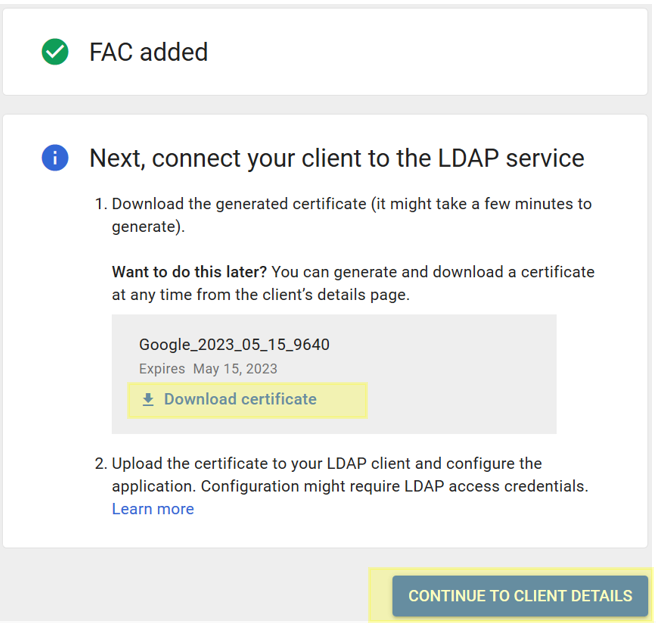Download the generated certificate via link text

click(240, 399)
